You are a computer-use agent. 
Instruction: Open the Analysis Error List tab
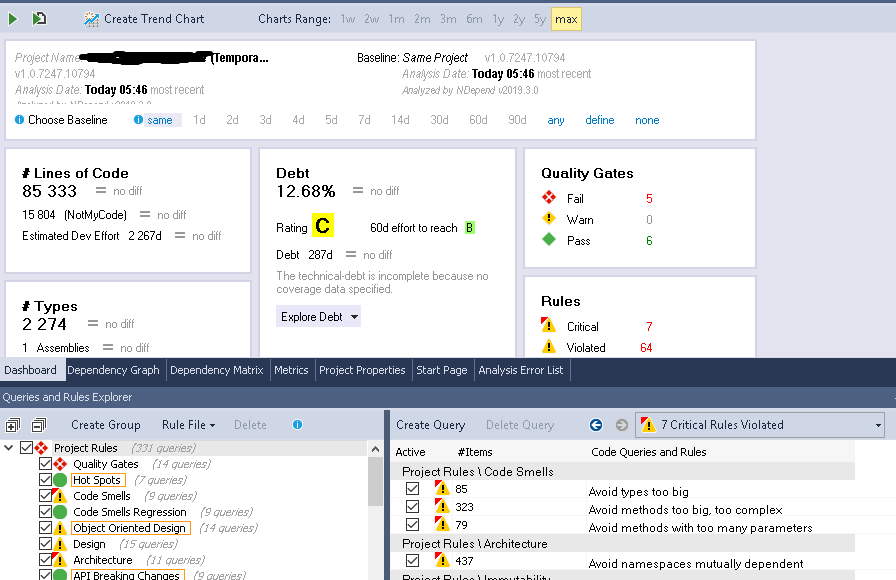pyautogui.click(x=521, y=370)
